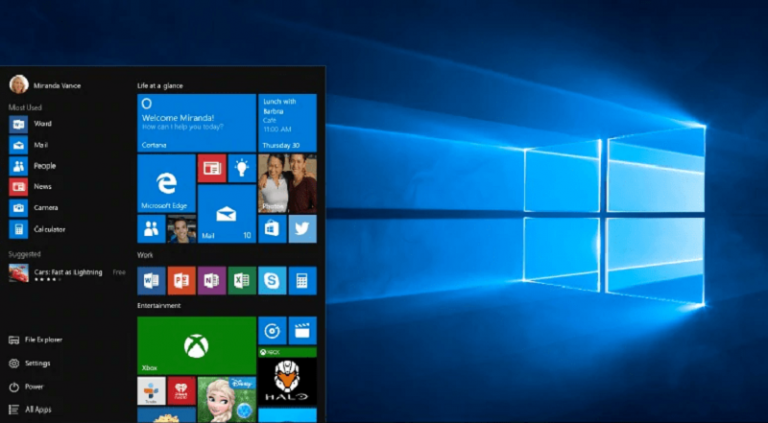Open the Excel tile in Work group
Image resolution: width=768 pixels, height=423 pixels.
241,280
